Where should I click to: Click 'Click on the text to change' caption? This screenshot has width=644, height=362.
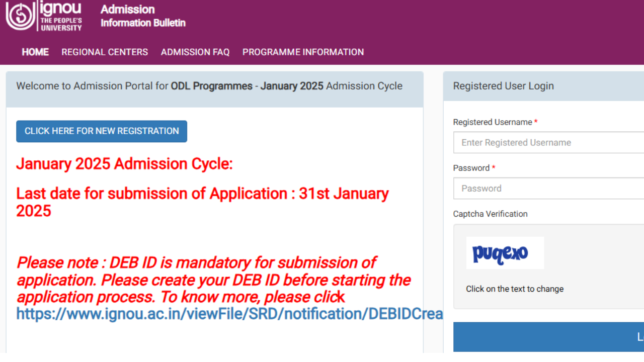515,289
